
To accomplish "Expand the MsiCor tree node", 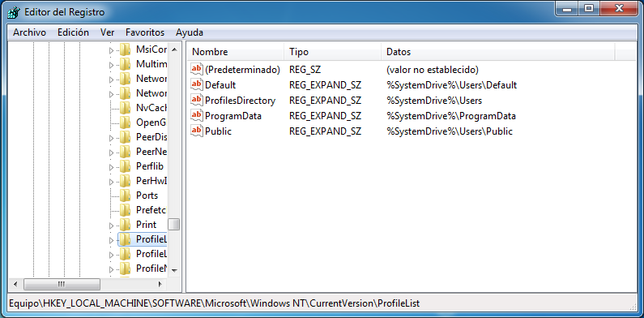I will click(111, 50).
